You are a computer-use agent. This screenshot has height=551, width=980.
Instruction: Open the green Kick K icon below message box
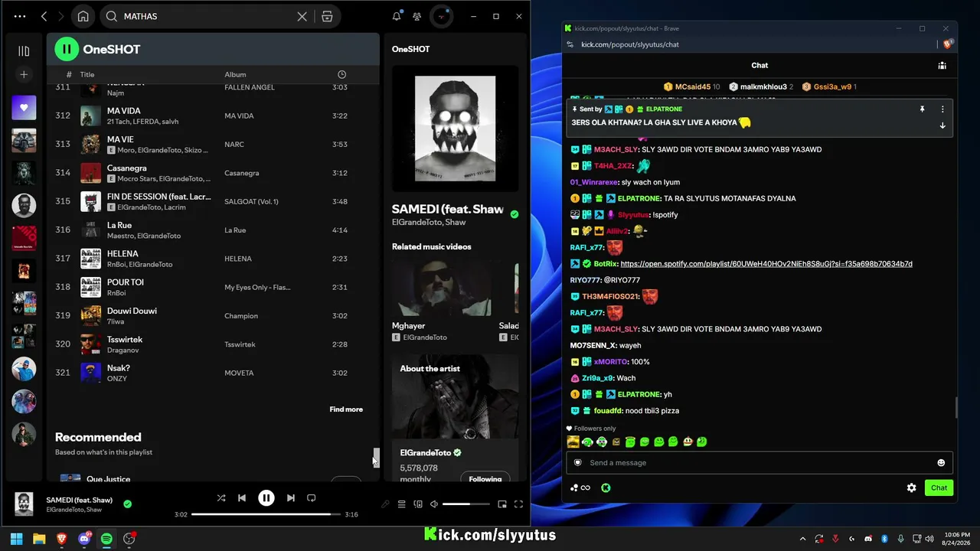click(606, 487)
